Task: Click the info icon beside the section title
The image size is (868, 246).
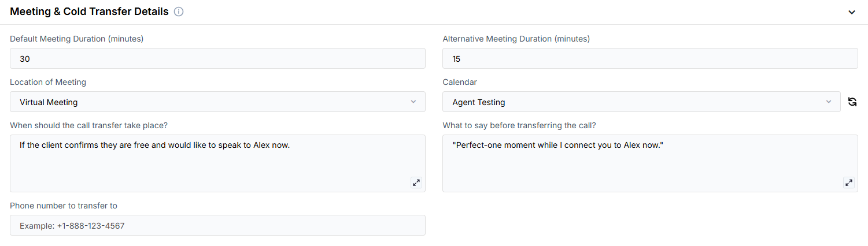Action: (x=179, y=12)
